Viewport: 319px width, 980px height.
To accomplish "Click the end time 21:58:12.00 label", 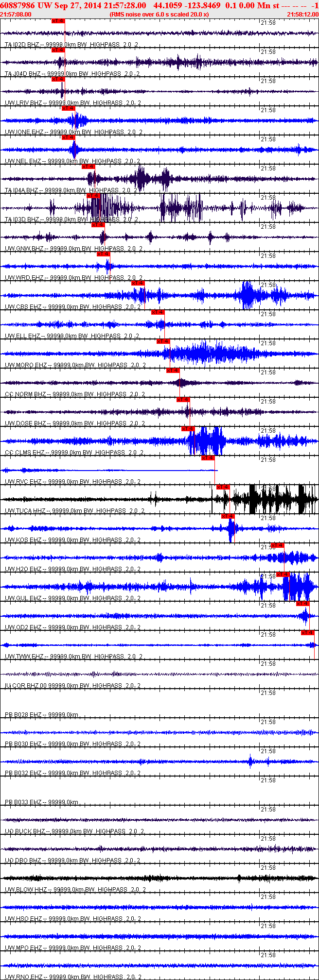I will [303, 14].
